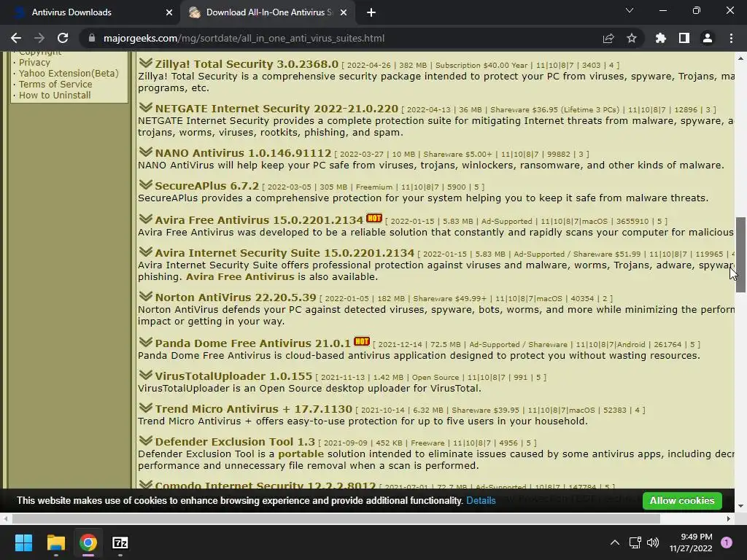
Task: View site information via the lock icon
Action: (x=92, y=38)
